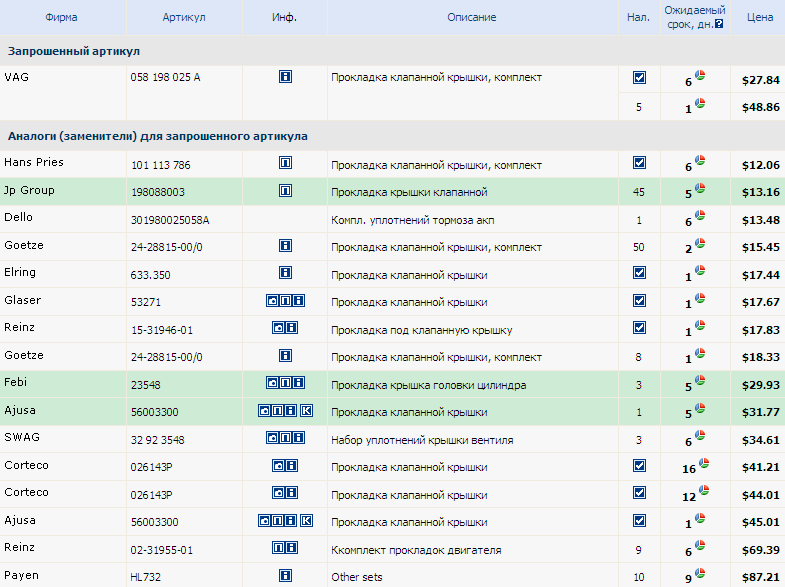Sort by the Цена column header
This screenshot has height=587, width=785.
(760, 18)
